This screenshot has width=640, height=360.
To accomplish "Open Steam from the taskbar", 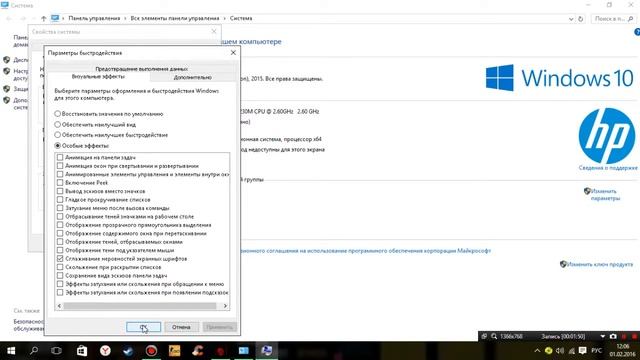I will pyautogui.click(x=128, y=351).
